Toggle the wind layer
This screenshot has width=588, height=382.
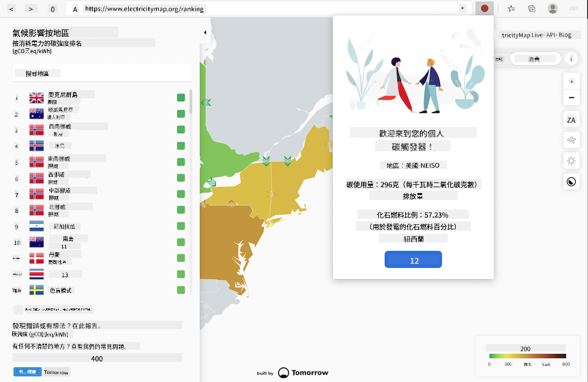point(571,140)
